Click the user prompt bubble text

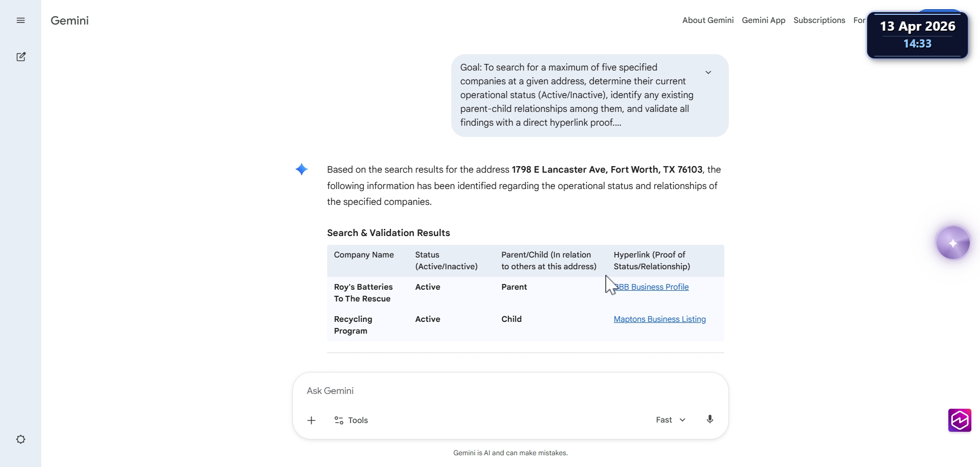click(577, 95)
